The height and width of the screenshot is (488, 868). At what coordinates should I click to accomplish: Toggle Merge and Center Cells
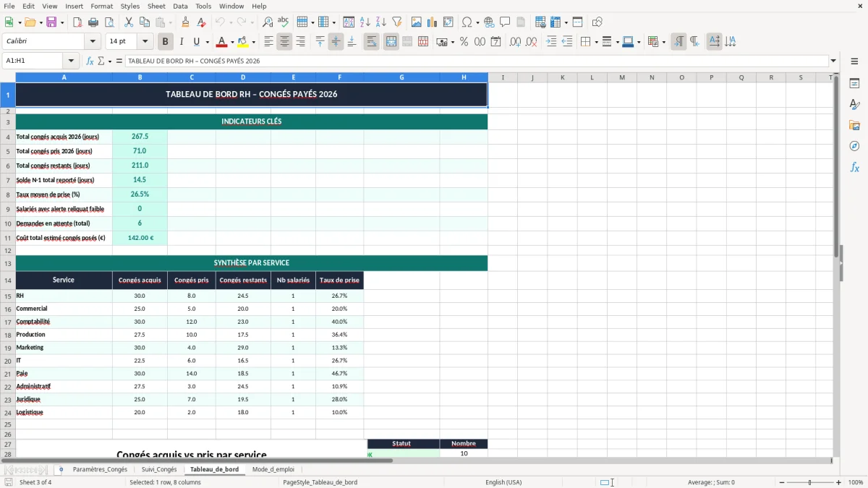[x=391, y=42]
